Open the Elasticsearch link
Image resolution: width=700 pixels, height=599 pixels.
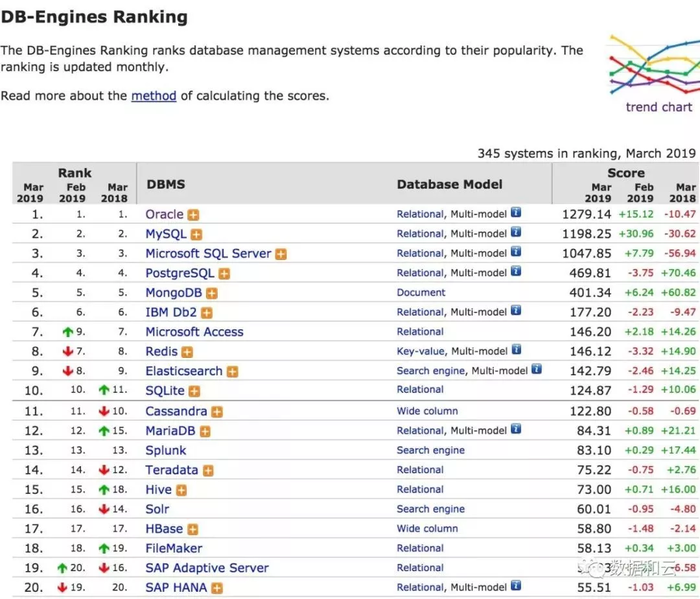pos(184,371)
